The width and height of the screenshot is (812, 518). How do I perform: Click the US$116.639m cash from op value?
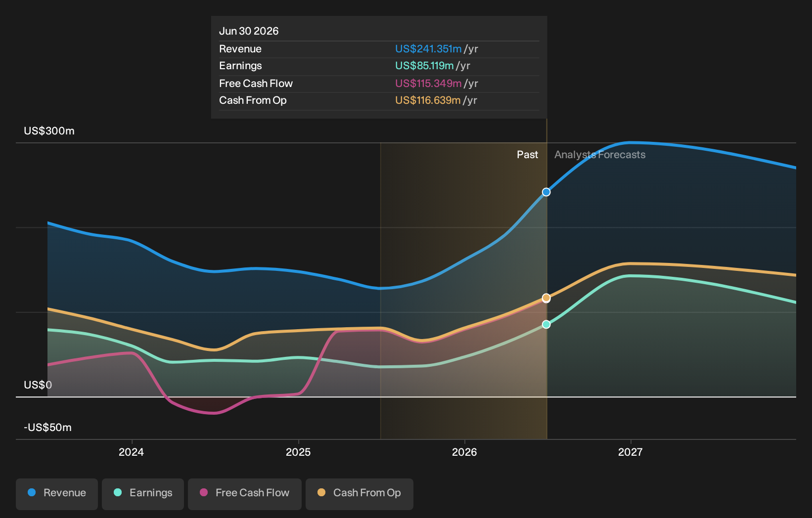428,100
